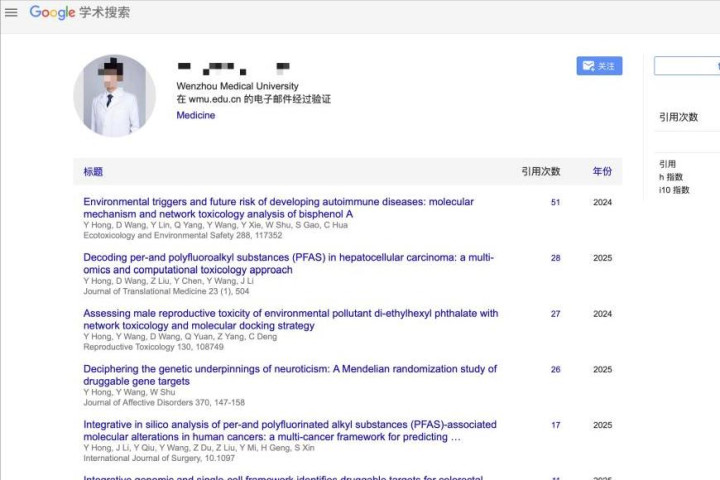Open the di-ethylhexyl phthalate reproductive toxicity article
720x480 pixels.
[290, 319]
